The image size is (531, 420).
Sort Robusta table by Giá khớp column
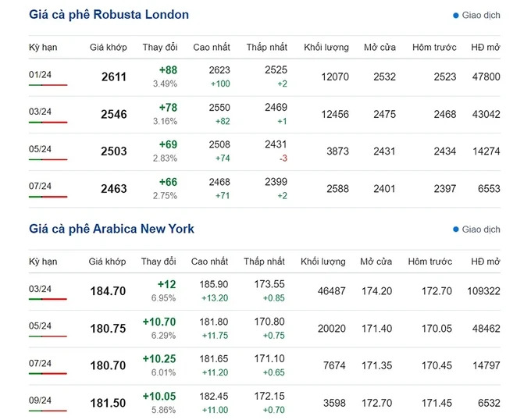107,48
